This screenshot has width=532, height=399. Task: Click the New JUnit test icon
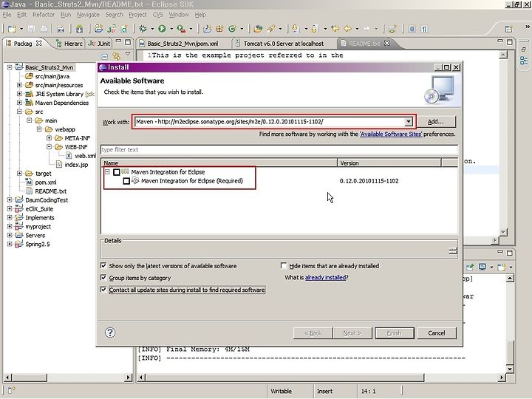point(112,29)
